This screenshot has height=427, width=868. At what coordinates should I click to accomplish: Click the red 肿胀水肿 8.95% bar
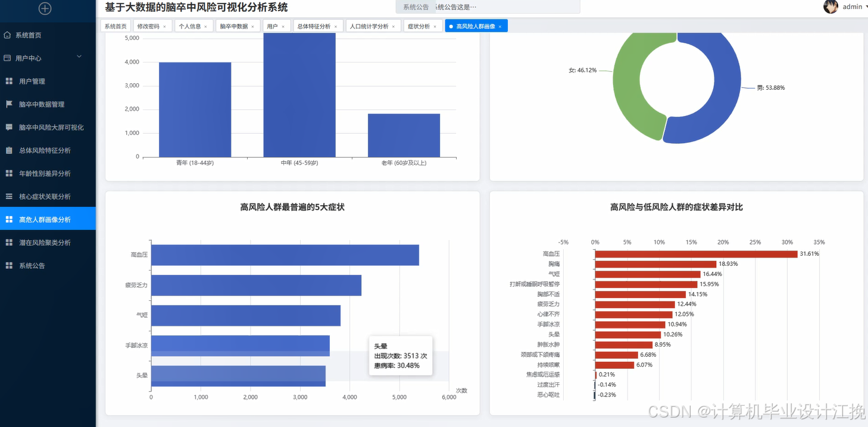click(x=623, y=345)
